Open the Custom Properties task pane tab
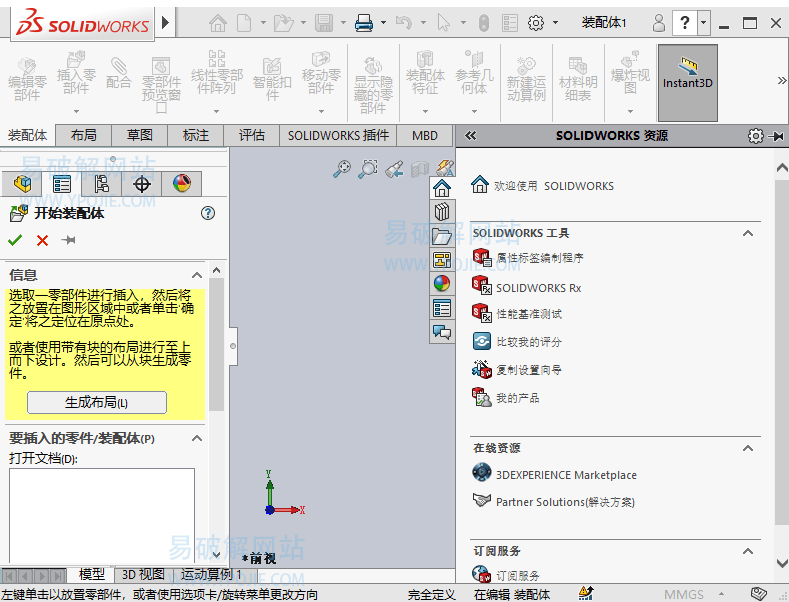Viewport: 789px width, 602px height. click(x=442, y=308)
